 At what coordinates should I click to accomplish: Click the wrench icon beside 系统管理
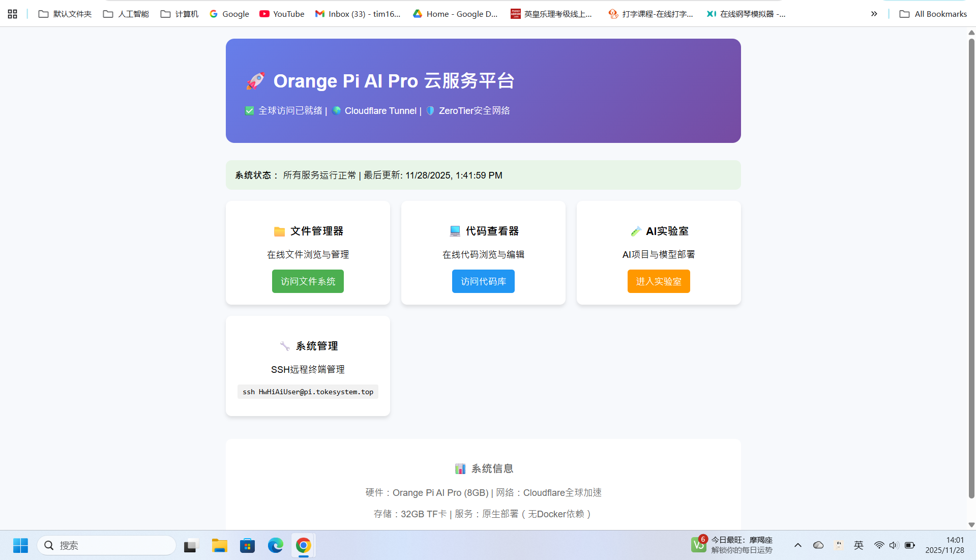click(285, 346)
